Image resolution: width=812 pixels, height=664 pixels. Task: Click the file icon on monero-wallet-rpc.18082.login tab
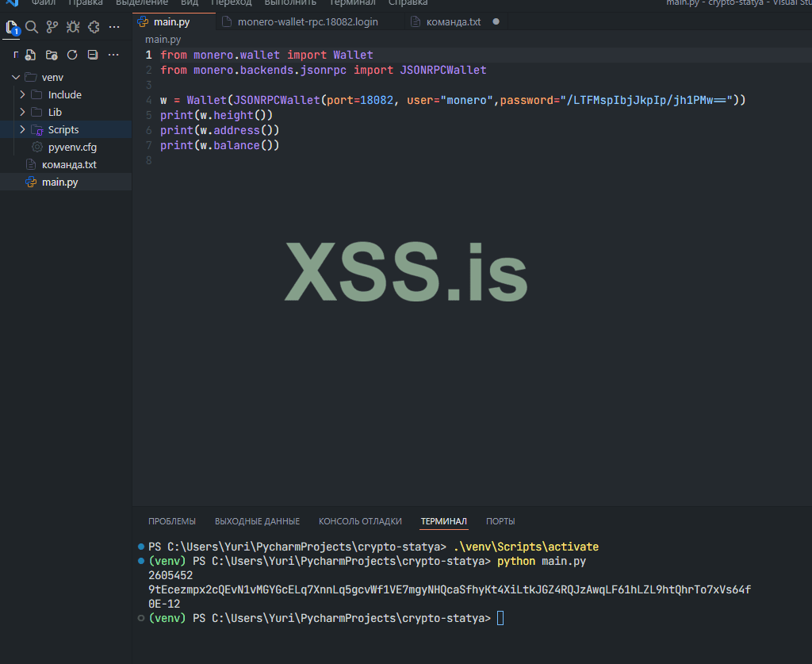[226, 21]
